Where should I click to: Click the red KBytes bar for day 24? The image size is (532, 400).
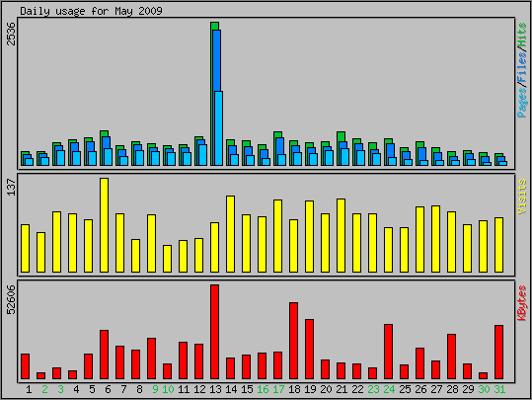389,352
